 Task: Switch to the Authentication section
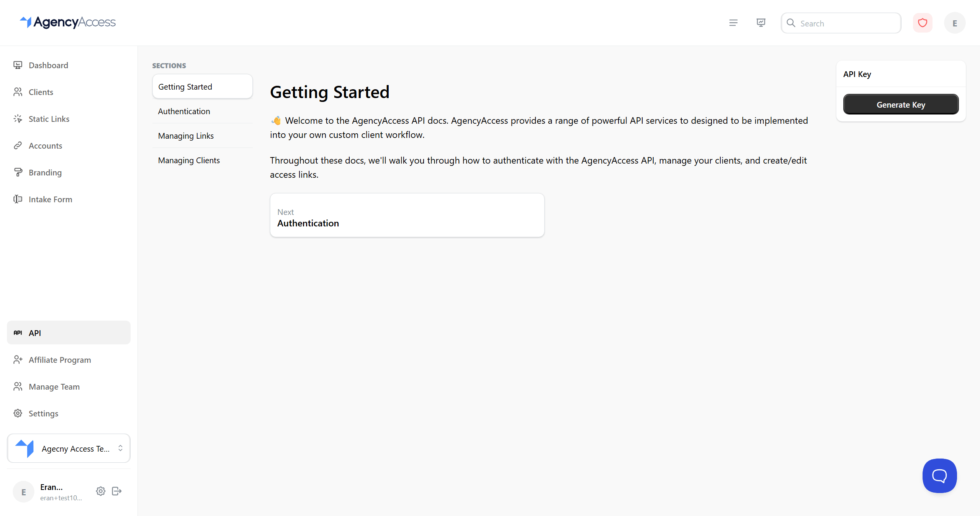pos(184,111)
